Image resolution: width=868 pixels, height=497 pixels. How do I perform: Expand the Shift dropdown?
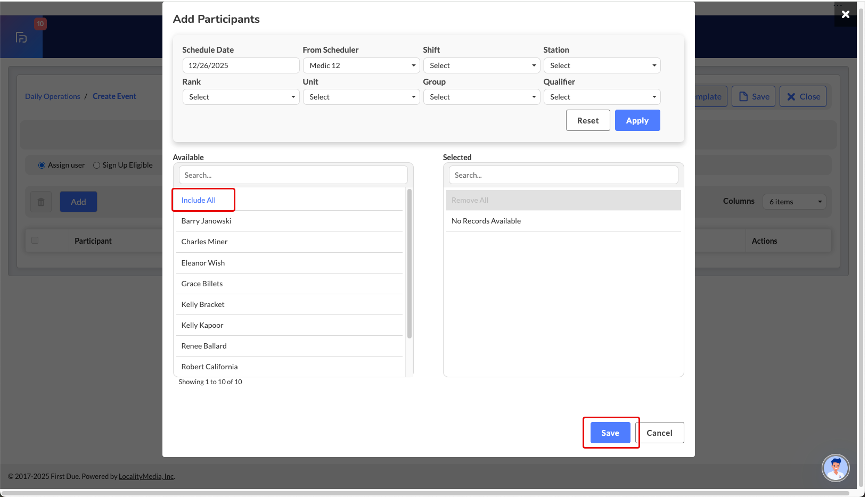pos(481,65)
